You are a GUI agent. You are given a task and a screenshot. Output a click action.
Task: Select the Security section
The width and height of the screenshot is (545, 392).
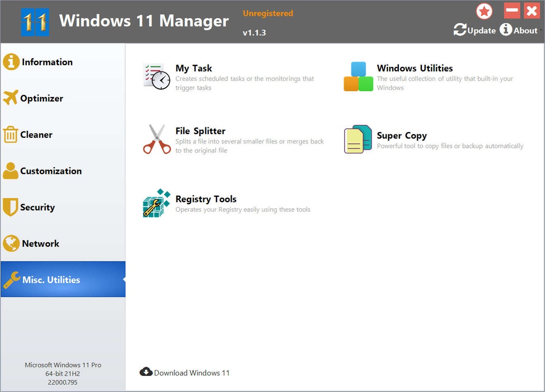click(x=63, y=207)
